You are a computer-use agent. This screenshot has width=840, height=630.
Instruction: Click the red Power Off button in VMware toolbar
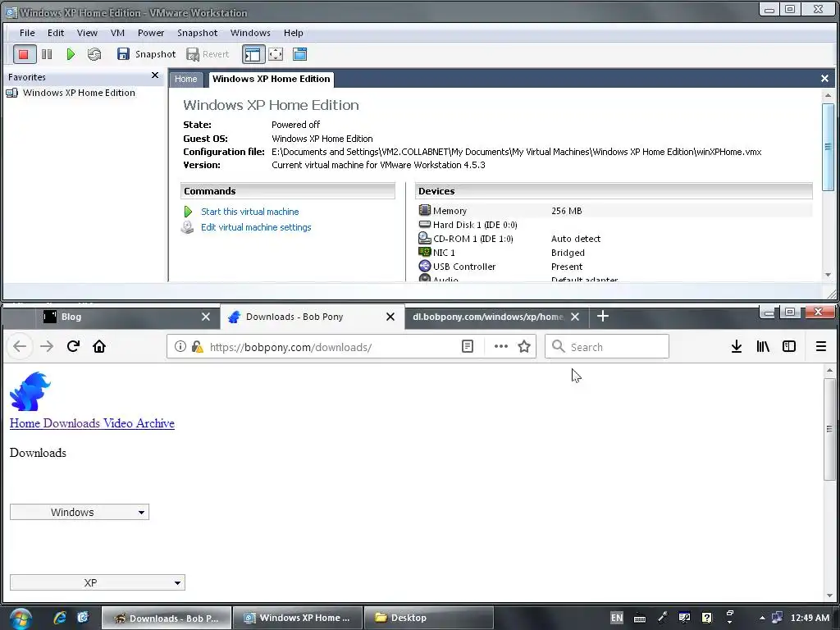[24, 54]
